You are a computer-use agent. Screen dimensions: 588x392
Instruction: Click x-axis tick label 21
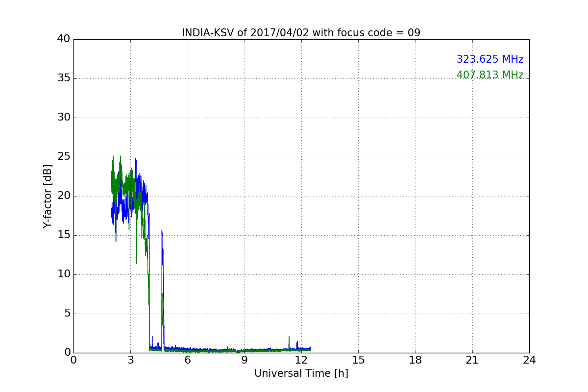pos(472,360)
